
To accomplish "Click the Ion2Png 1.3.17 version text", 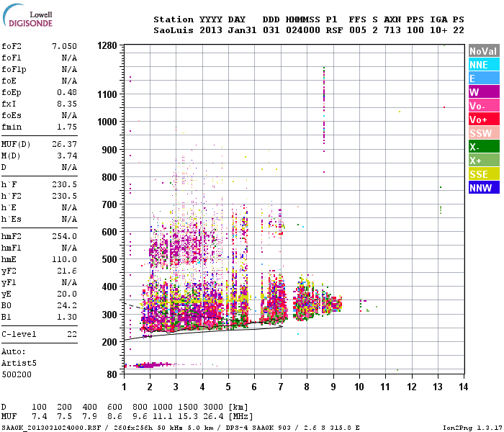I will pos(472,428).
